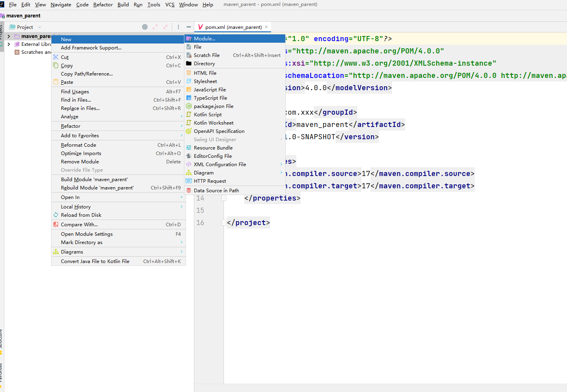Click the EditorConfig File icon
567x392 pixels.
[x=189, y=156]
